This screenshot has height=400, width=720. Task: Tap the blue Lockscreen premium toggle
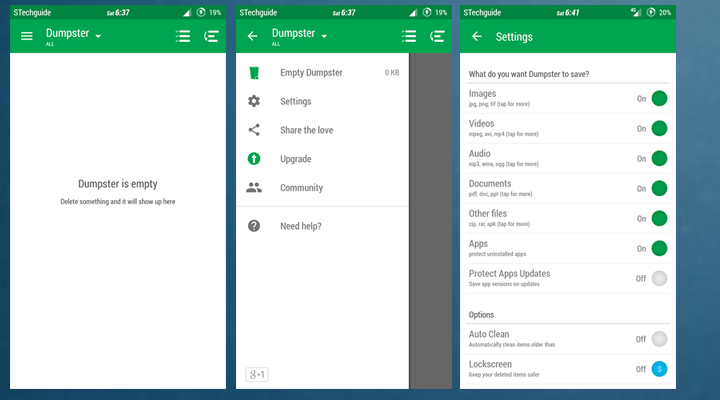[659, 369]
